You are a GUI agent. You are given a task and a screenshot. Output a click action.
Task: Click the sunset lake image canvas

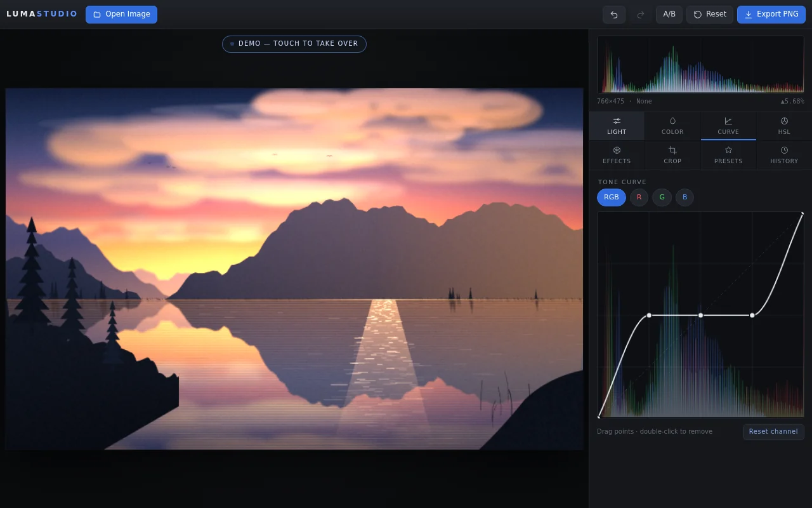pos(294,269)
